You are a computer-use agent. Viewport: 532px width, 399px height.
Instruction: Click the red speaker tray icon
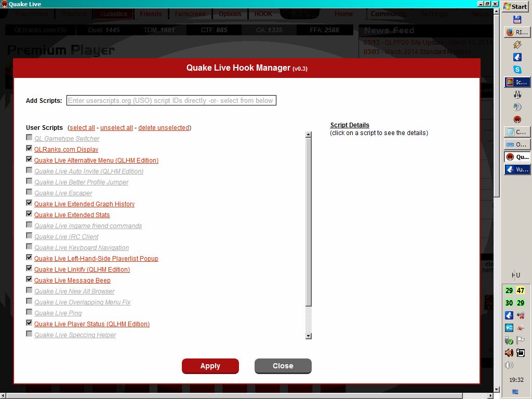pyautogui.click(x=509, y=353)
